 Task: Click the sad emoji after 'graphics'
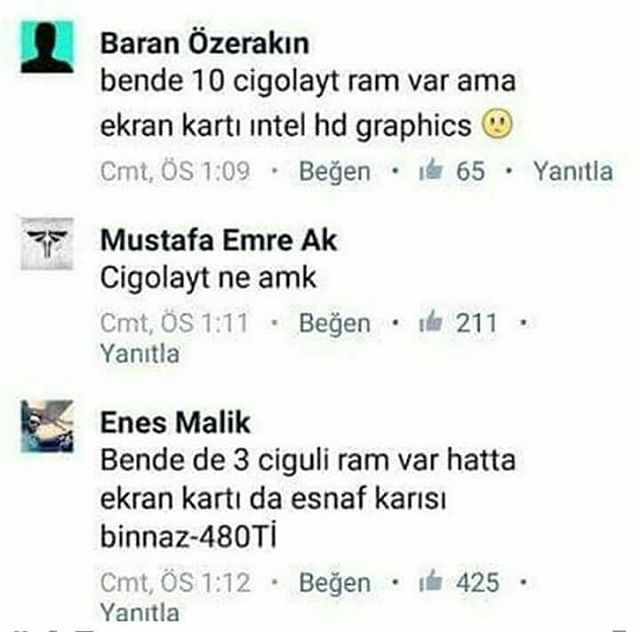click(x=497, y=125)
